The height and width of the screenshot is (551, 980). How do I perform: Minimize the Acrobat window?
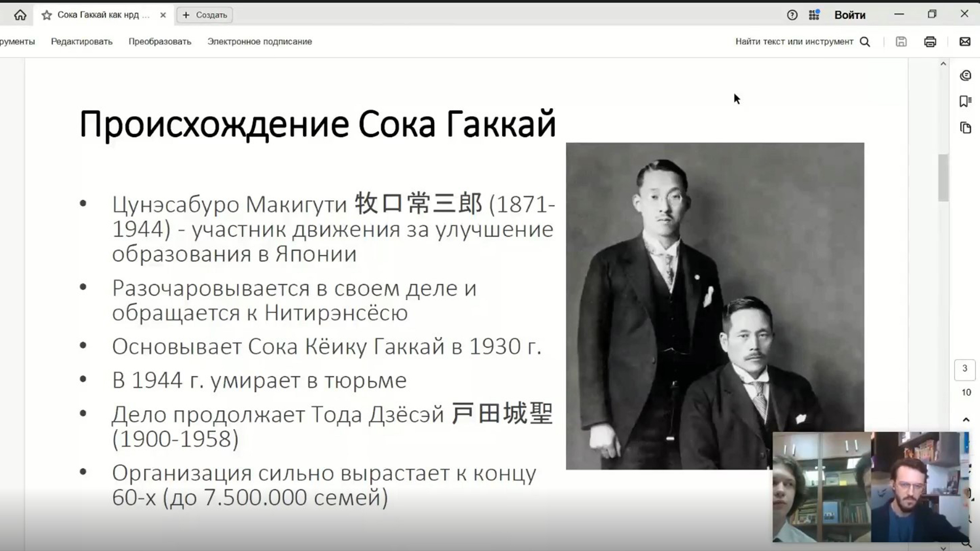(899, 14)
